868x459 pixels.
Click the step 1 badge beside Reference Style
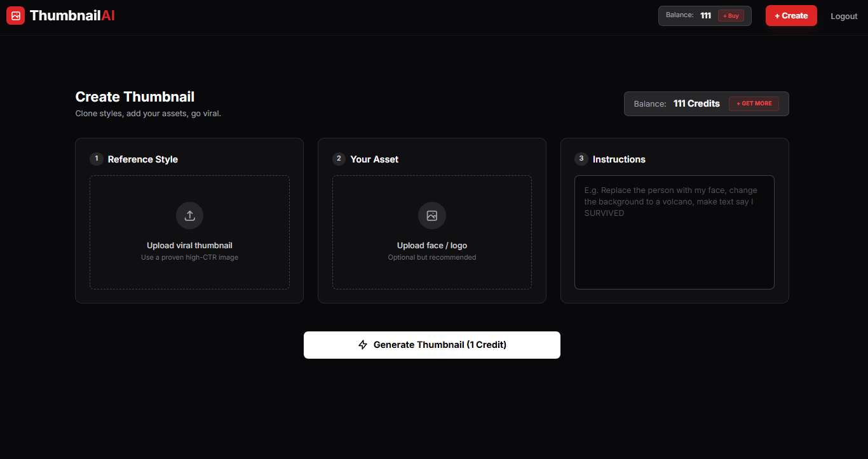[96, 159]
